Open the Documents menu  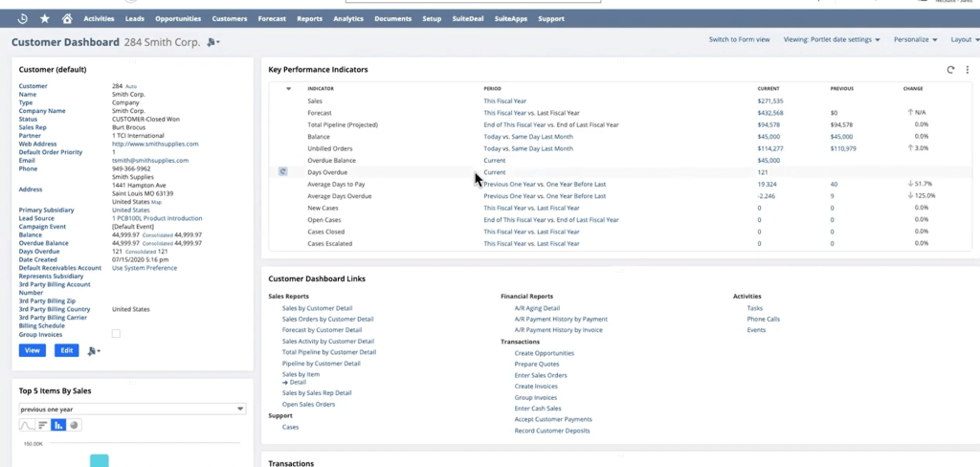click(392, 19)
